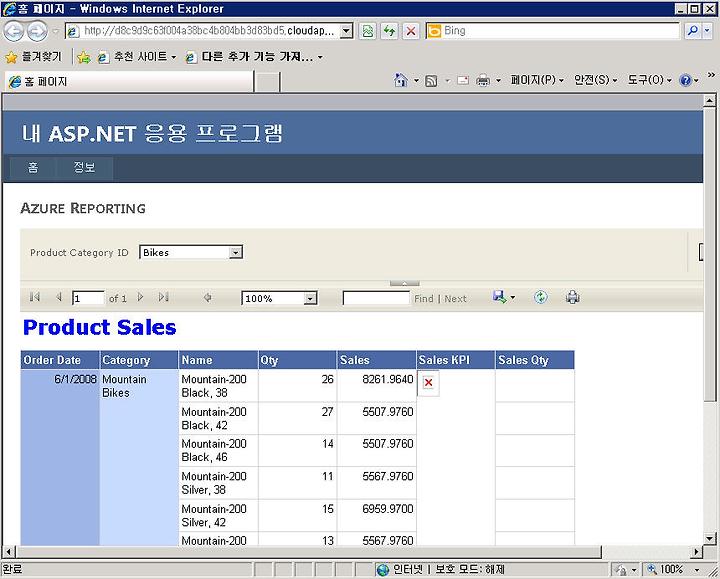Open 페이지(P) menu
Screen dimensions: 720x579
point(537,80)
